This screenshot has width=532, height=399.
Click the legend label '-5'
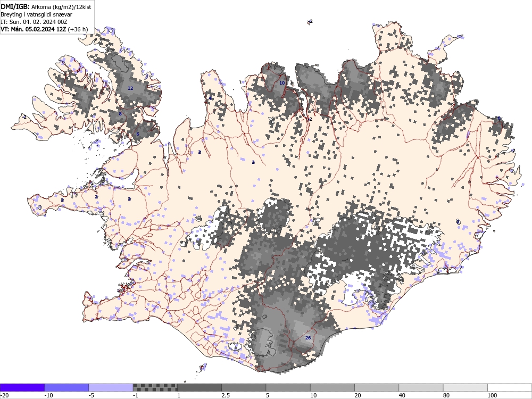point(92,396)
